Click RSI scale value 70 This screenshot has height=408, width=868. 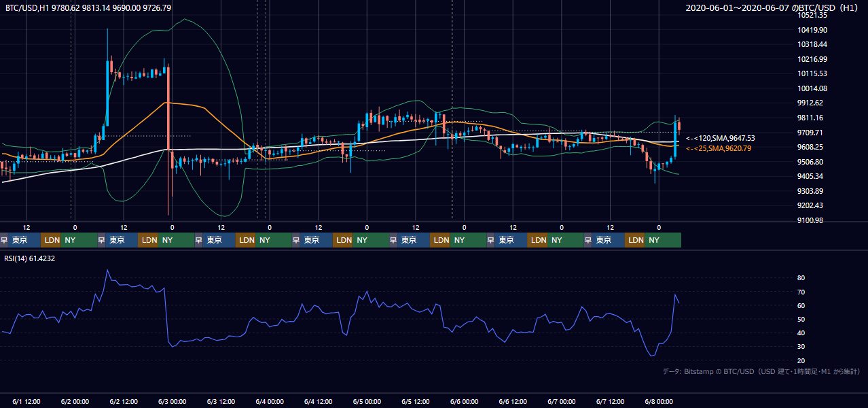801,292
